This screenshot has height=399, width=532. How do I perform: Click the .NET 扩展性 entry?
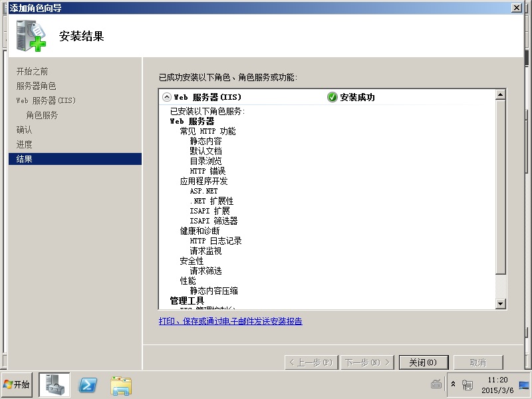tap(211, 201)
